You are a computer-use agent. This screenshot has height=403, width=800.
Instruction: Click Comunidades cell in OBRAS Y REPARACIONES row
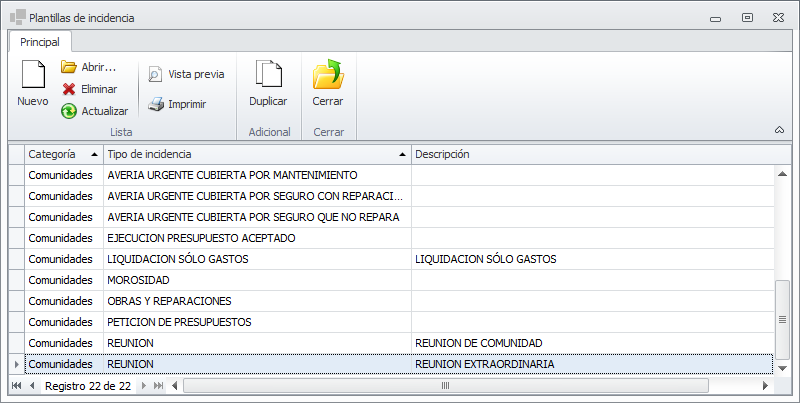click(64, 301)
